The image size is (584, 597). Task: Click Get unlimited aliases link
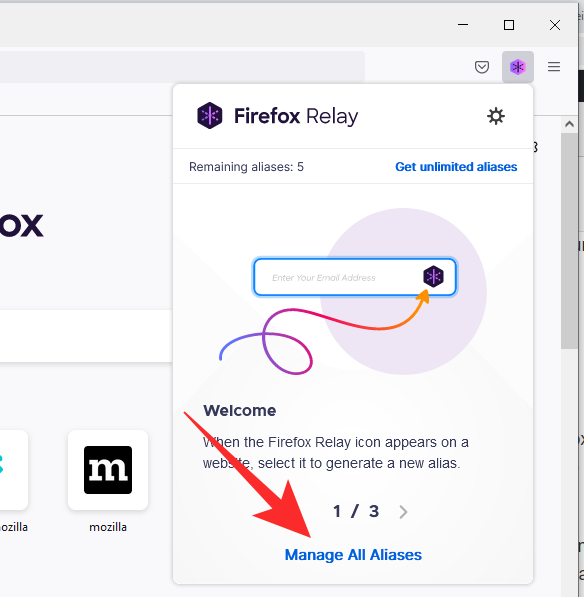click(456, 167)
